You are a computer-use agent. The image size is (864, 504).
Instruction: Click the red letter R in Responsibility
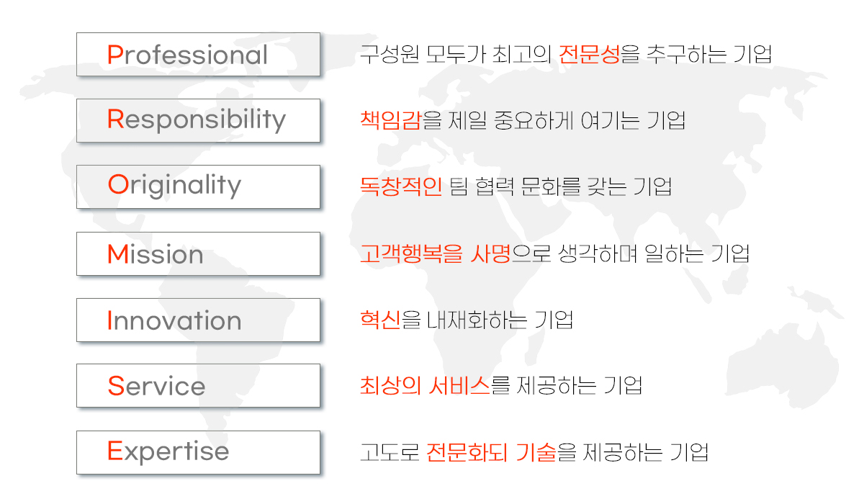click(115, 119)
